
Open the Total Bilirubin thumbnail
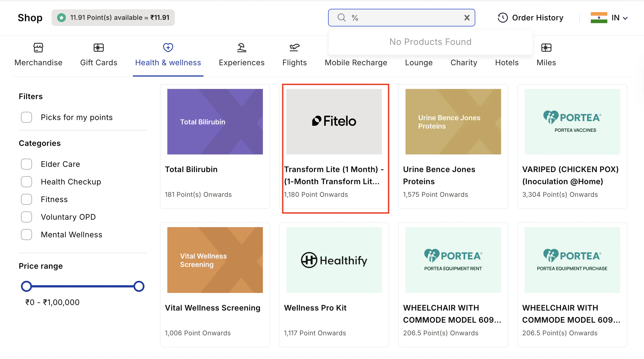[215, 121]
